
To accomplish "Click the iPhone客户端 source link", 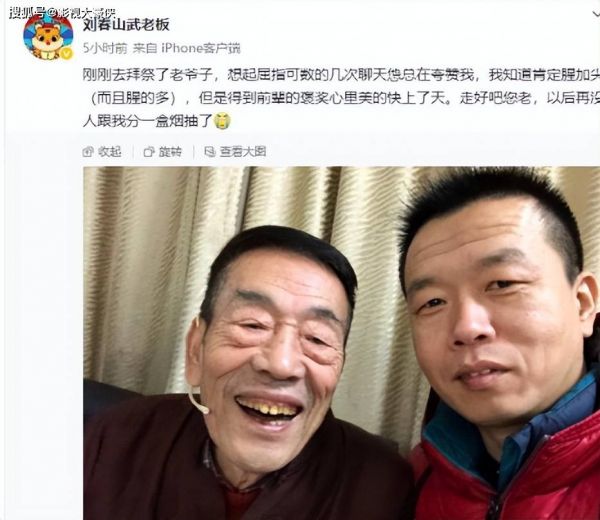I will (201, 48).
